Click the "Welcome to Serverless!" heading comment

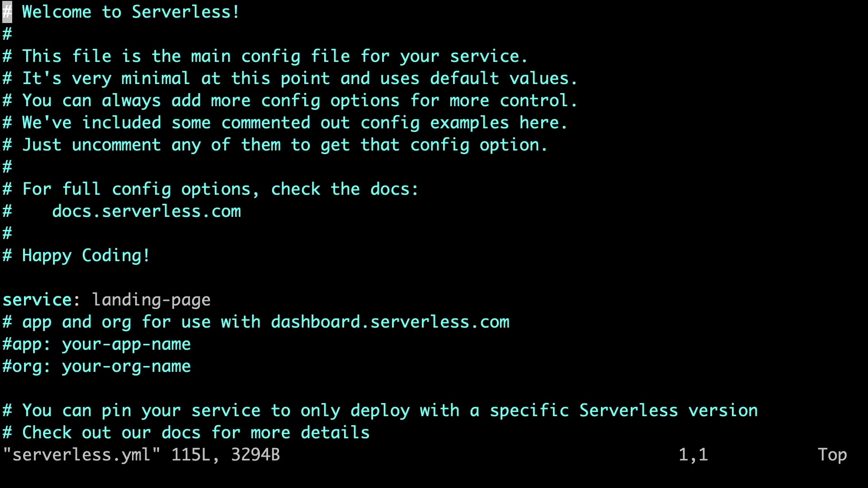pos(130,12)
